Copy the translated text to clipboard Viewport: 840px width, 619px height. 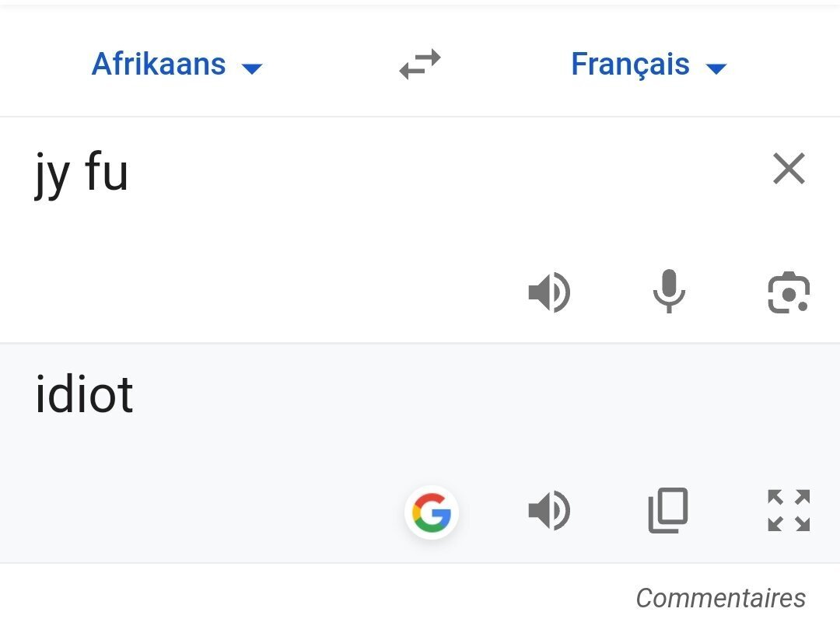pyautogui.click(x=668, y=511)
